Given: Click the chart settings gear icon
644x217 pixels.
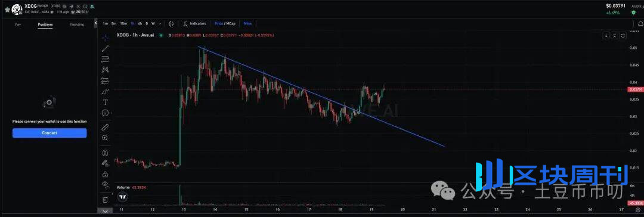Looking at the screenshot, I should pos(638,210).
